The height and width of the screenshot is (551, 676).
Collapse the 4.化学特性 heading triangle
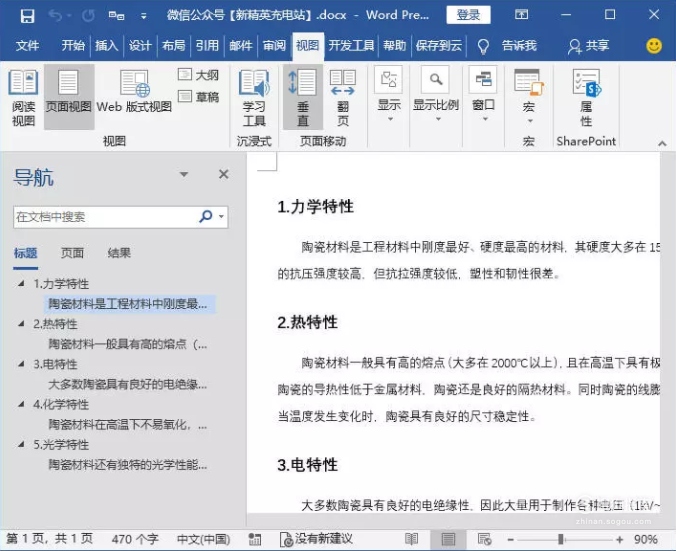[x=21, y=404]
